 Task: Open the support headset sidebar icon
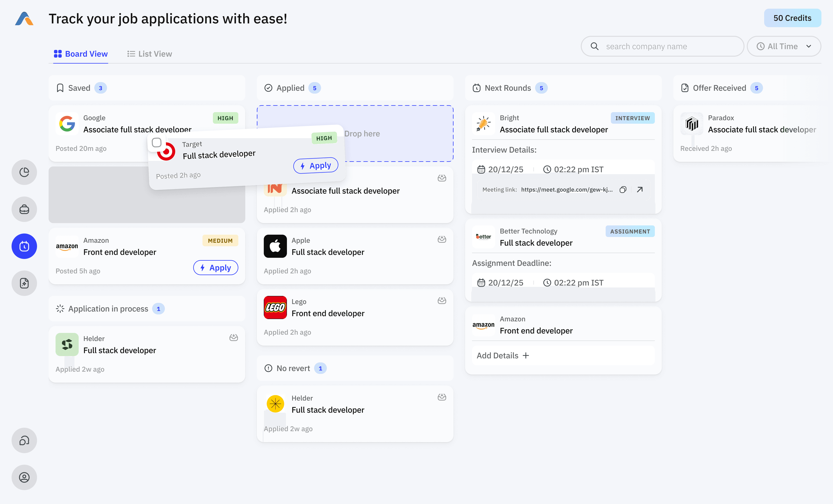pyautogui.click(x=24, y=440)
